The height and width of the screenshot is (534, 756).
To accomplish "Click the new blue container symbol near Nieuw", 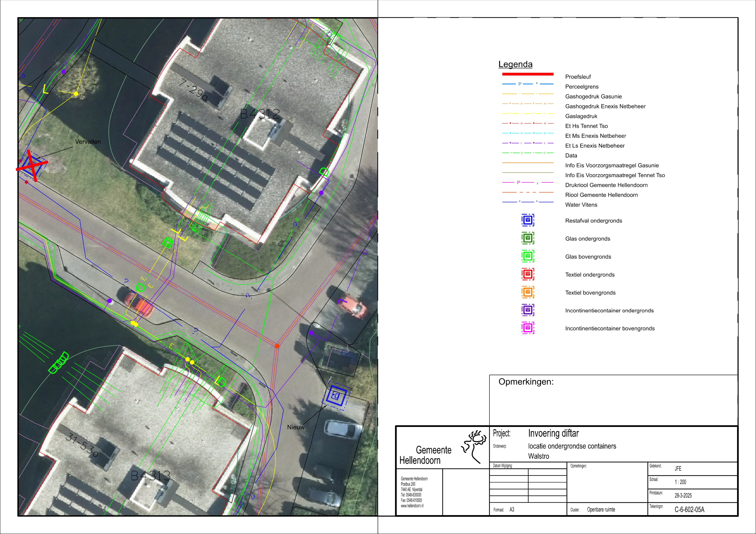I will click(x=336, y=396).
